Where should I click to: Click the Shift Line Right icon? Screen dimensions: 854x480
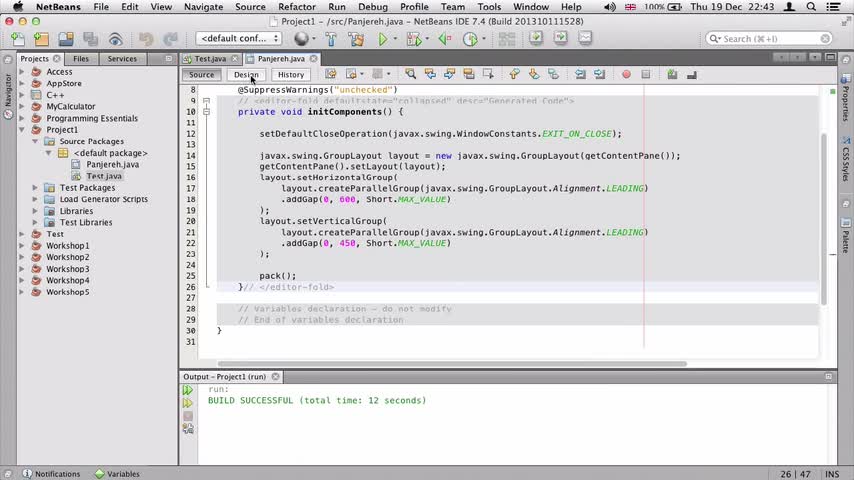(600, 74)
